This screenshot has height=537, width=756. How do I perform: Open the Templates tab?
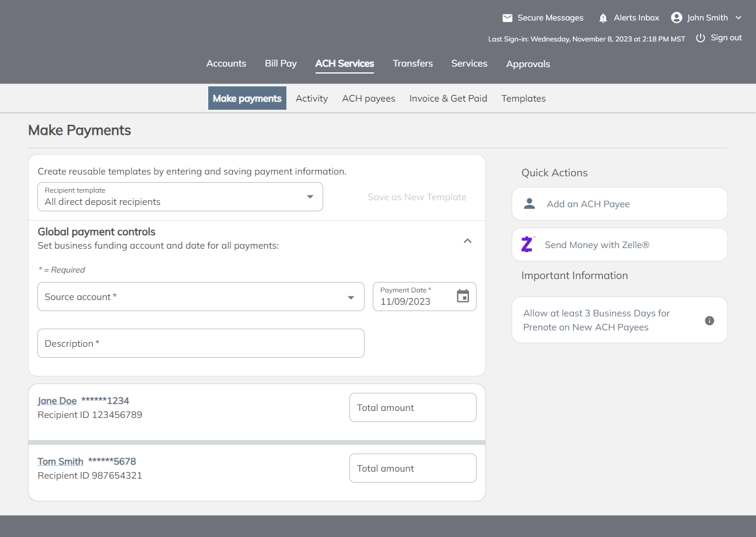tap(523, 99)
